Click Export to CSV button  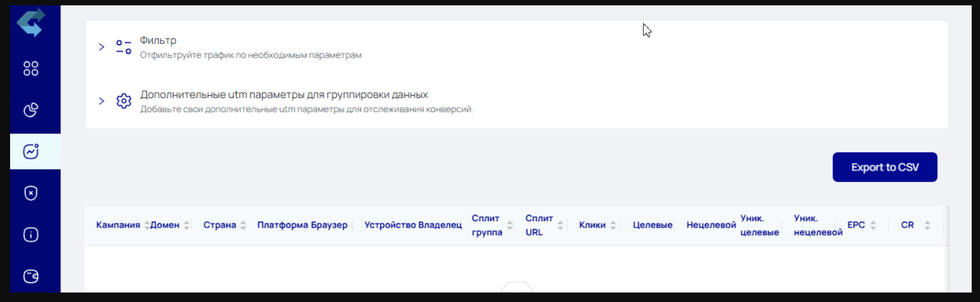click(x=884, y=167)
